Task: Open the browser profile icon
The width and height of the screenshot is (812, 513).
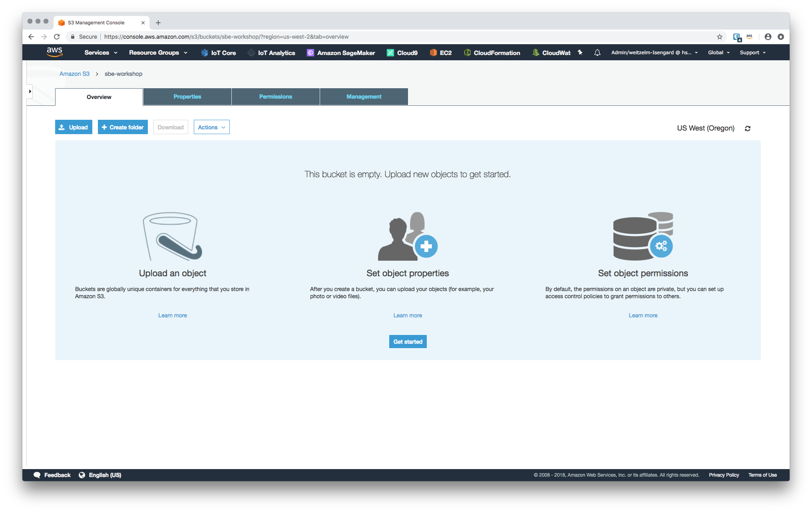Action: point(768,37)
